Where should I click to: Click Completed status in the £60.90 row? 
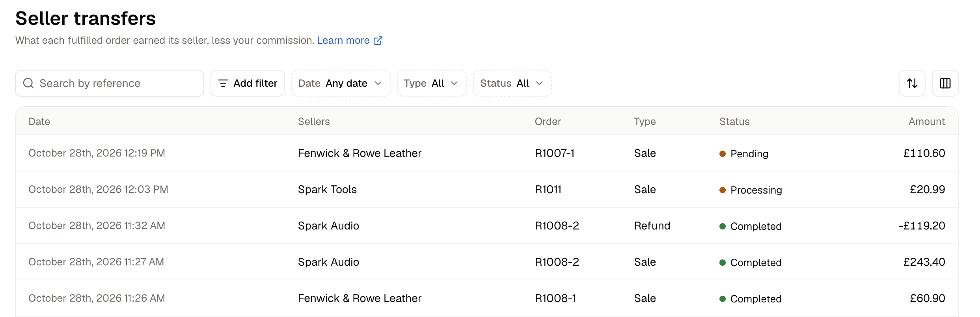[x=750, y=298]
